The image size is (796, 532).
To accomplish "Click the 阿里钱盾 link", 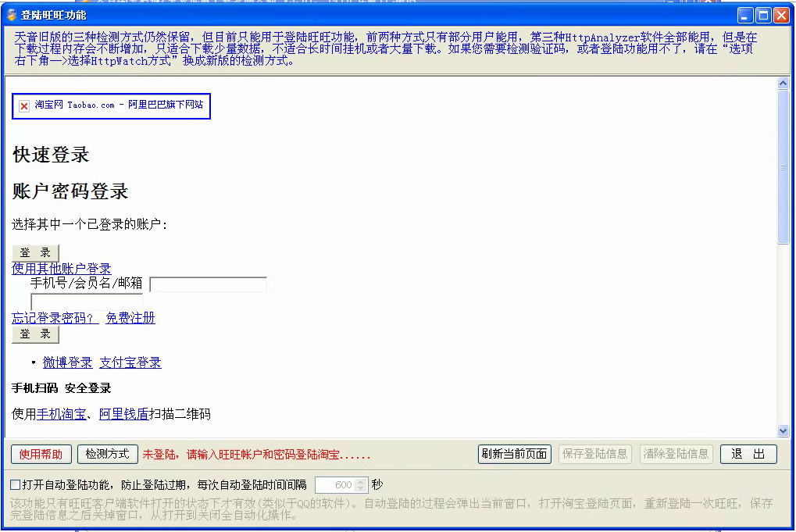I will pos(124,414).
